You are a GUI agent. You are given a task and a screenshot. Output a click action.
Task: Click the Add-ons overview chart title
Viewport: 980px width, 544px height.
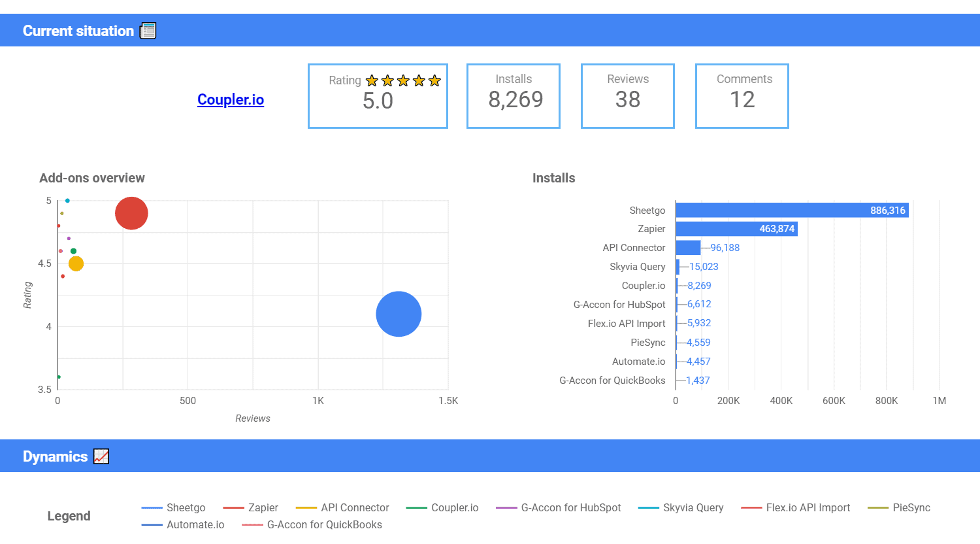(92, 178)
